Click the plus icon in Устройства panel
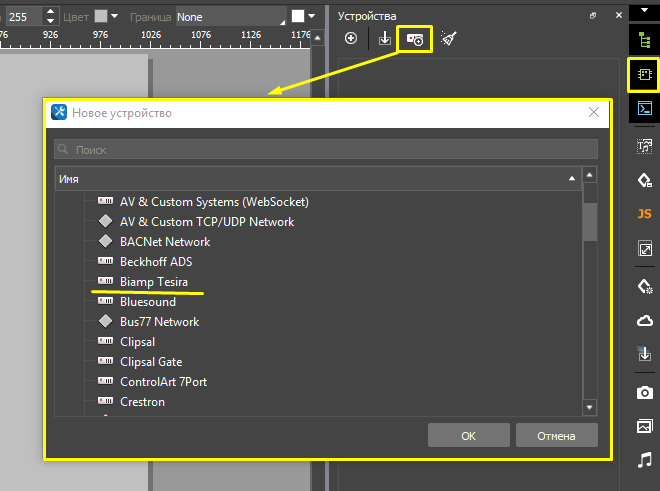 pos(351,39)
